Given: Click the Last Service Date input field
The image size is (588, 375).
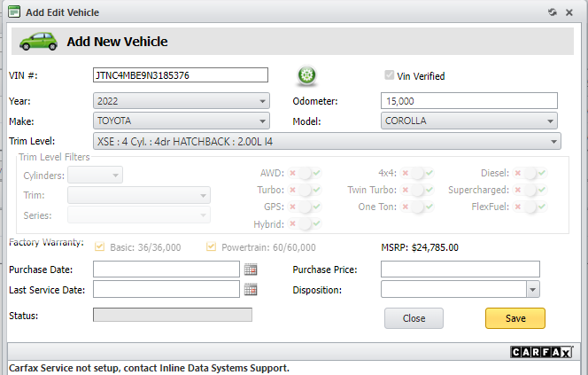Looking at the screenshot, I should click(166, 289).
